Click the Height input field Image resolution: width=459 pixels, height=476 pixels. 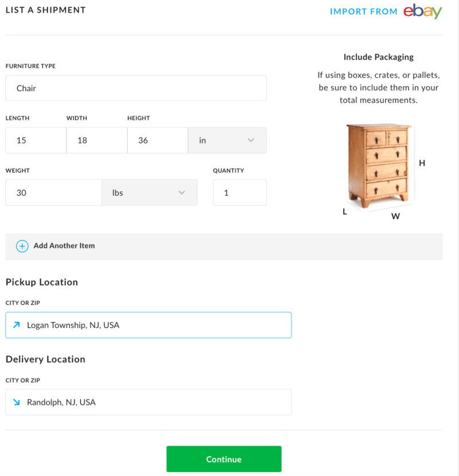pyautogui.click(x=157, y=140)
